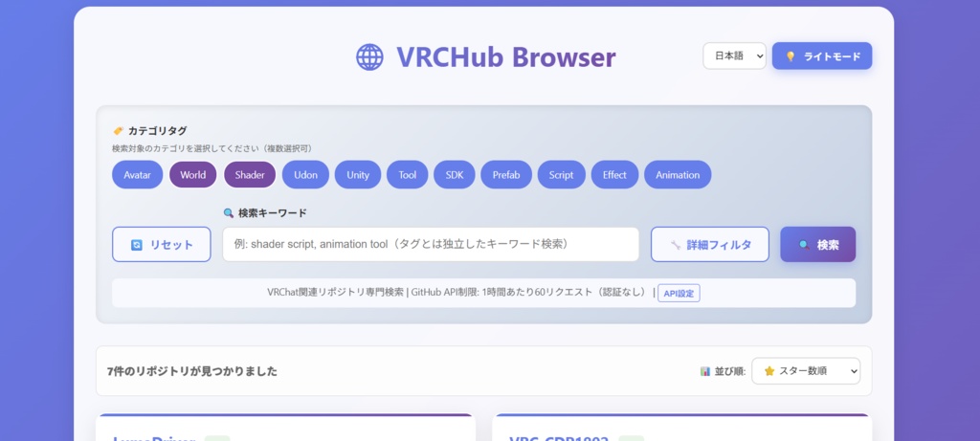Click the light bulb icon in ライトモード button
This screenshot has height=441, width=980.
790,56
